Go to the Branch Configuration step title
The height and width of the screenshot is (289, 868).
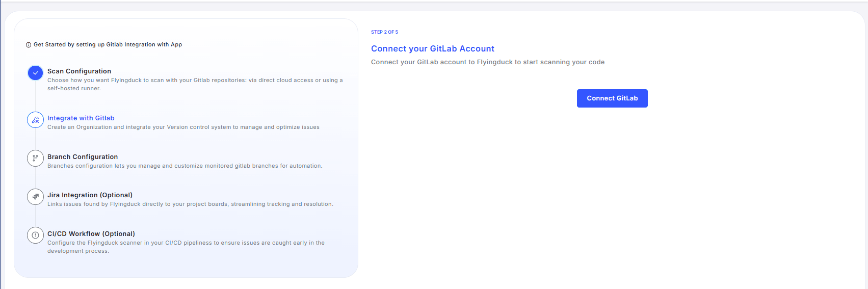[x=83, y=157]
